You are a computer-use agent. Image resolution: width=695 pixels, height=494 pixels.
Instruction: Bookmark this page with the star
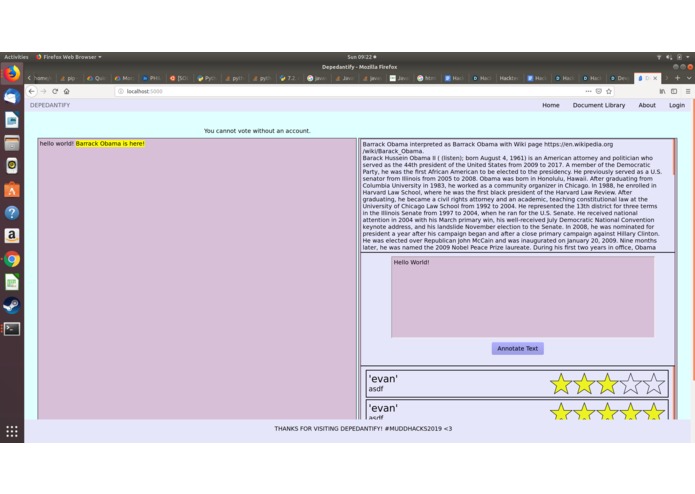pos(609,91)
